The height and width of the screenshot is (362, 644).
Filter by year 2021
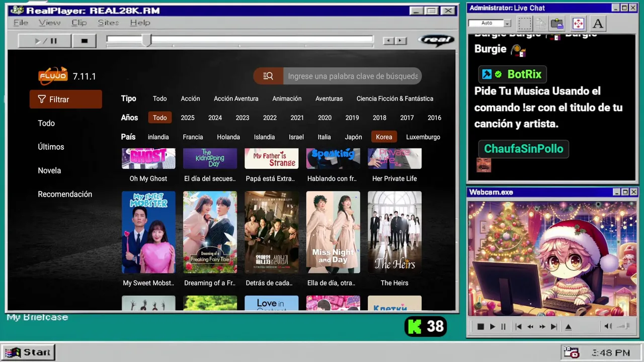(297, 118)
